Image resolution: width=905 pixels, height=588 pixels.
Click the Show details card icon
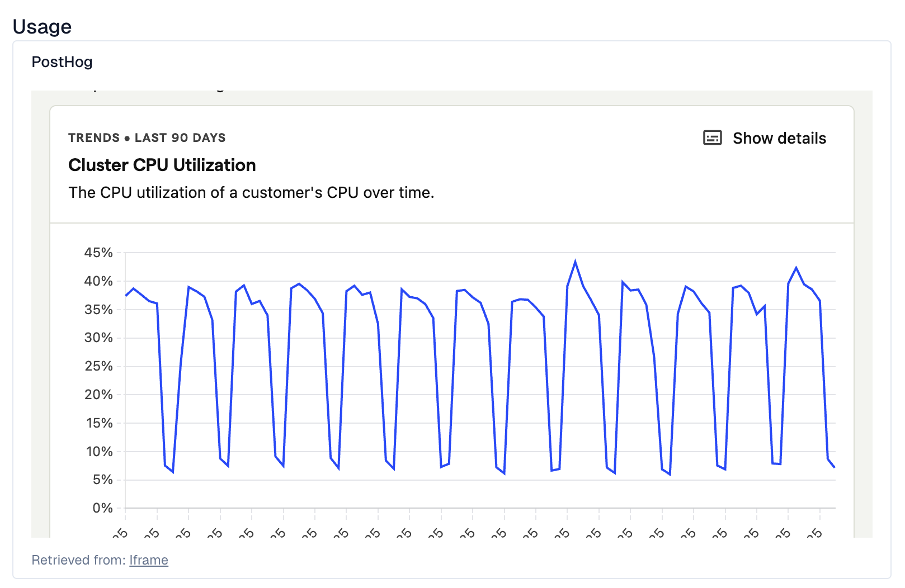(712, 138)
